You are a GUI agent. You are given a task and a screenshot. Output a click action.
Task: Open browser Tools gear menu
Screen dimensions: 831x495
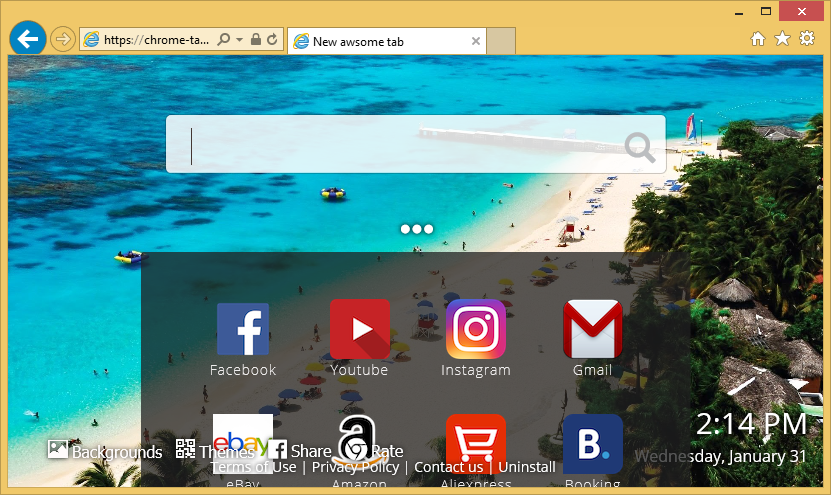(807, 39)
